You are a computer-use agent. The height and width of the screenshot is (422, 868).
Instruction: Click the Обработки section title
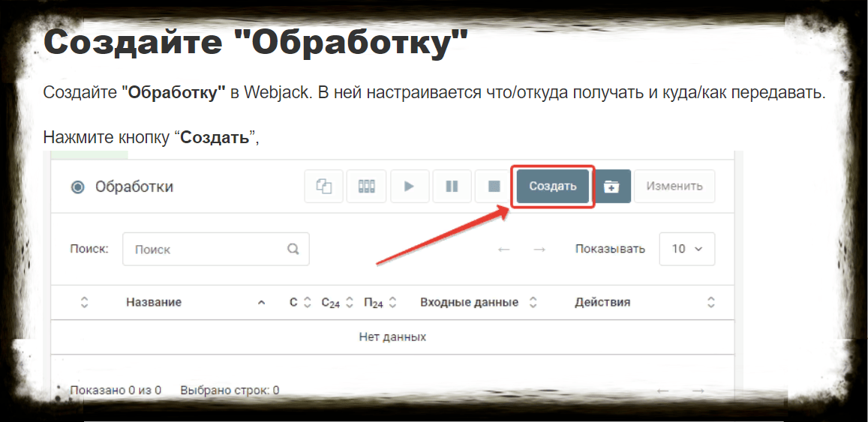pyautogui.click(x=134, y=187)
